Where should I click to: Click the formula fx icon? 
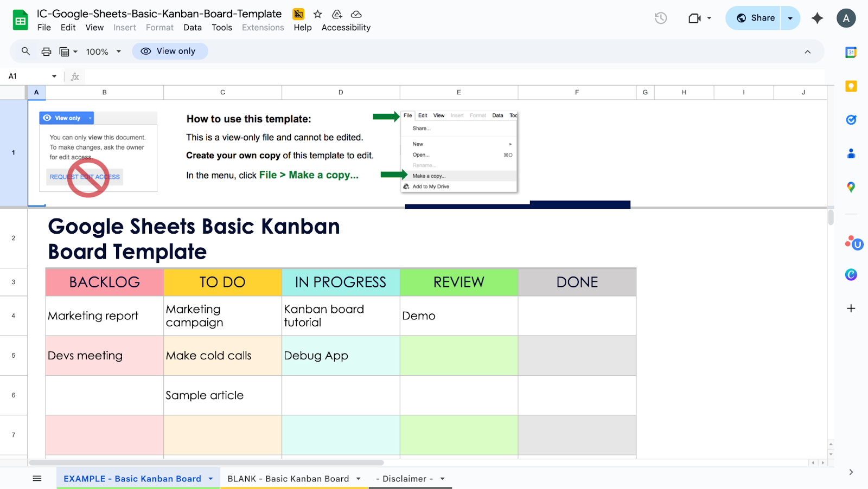click(75, 76)
